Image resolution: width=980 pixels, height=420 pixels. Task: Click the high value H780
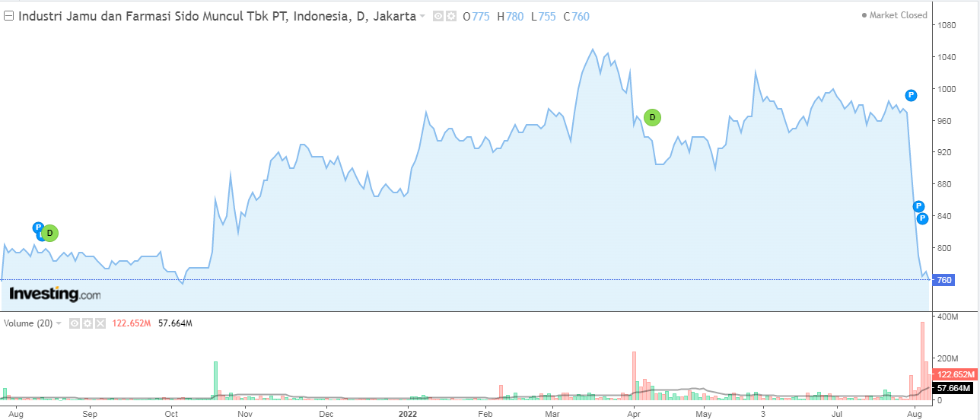[x=511, y=16]
